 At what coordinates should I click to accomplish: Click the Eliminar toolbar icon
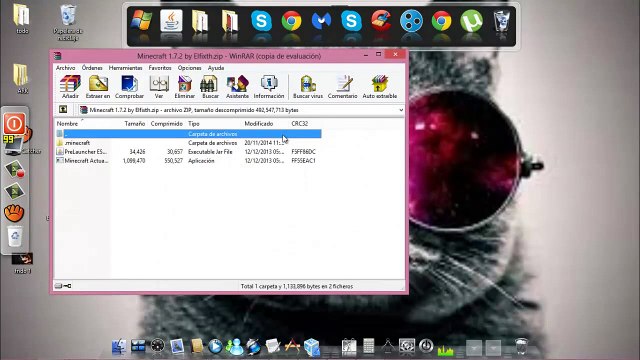coord(184,86)
